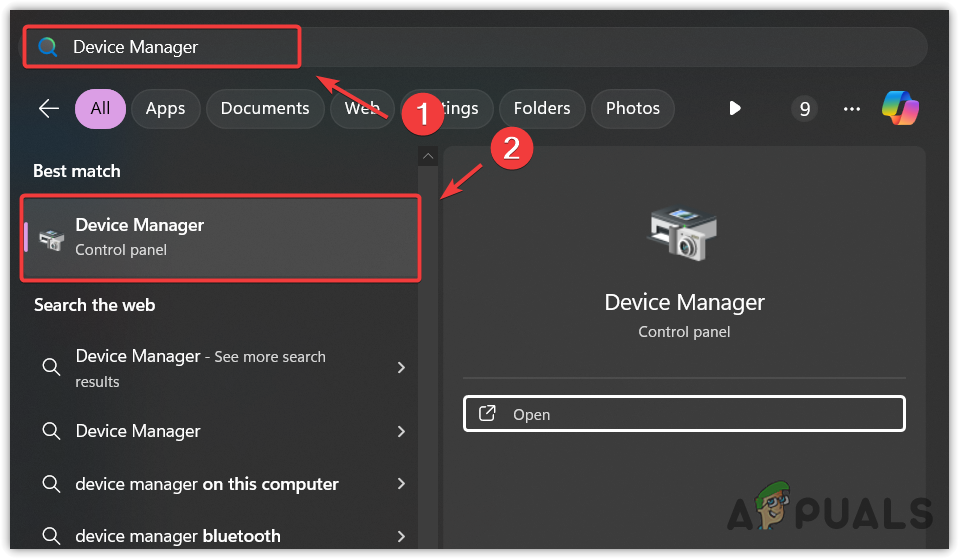Image resolution: width=959 pixels, height=559 pixels.
Task: Click the search magnifier icon in search box
Action: (47, 47)
